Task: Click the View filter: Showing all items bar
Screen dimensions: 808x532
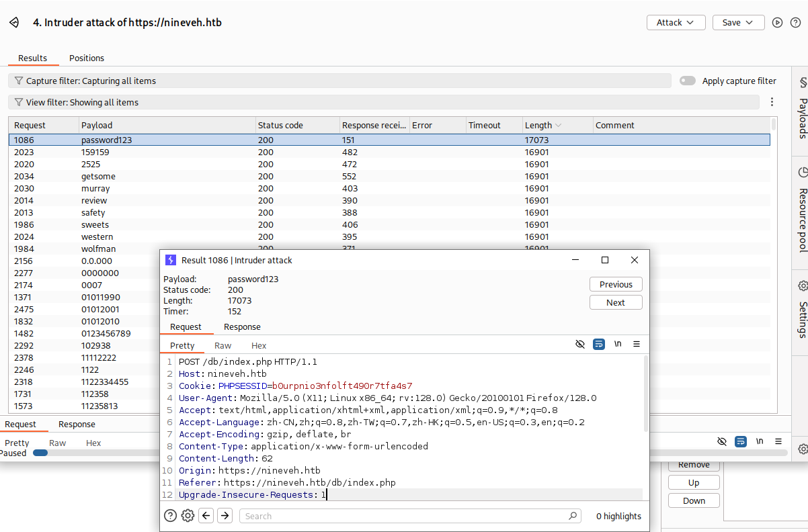Action: (384, 102)
